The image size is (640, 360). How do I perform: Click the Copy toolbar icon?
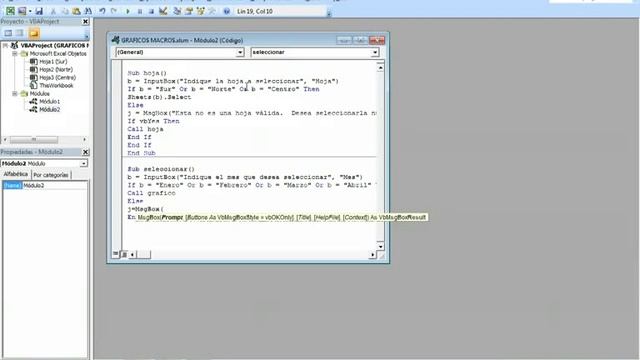click(64, 11)
